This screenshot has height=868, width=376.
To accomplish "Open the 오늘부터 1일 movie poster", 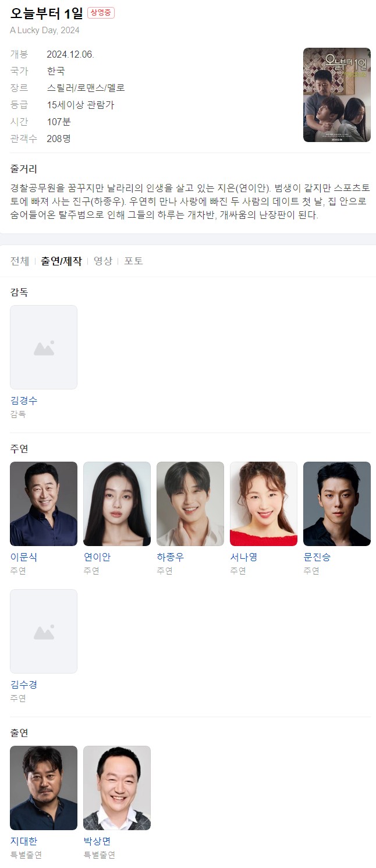I will pos(336,95).
